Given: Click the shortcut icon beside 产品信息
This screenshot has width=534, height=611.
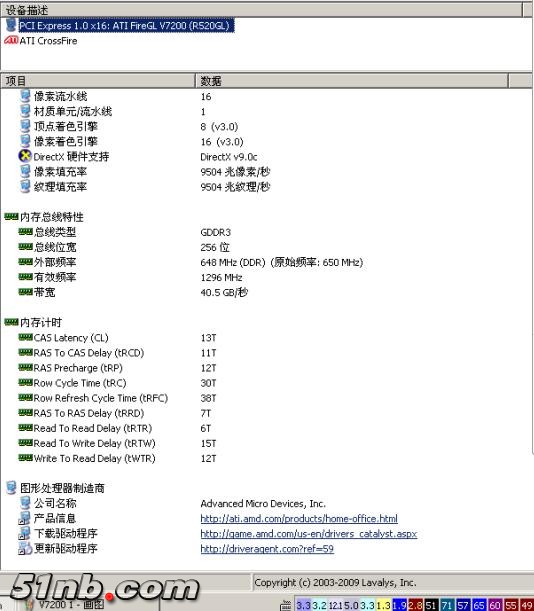Looking at the screenshot, I should click(25, 518).
